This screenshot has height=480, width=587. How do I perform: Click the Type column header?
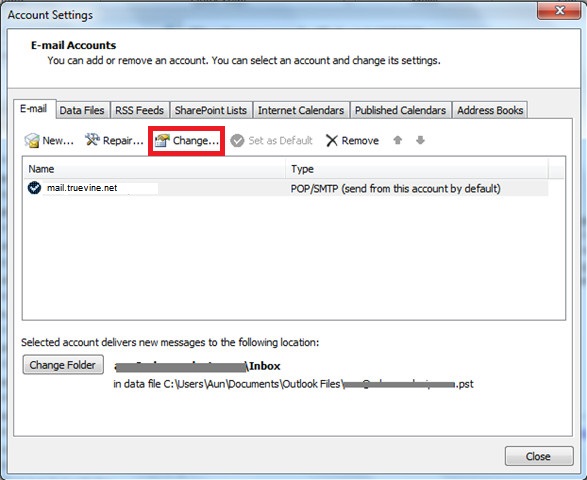(x=417, y=169)
